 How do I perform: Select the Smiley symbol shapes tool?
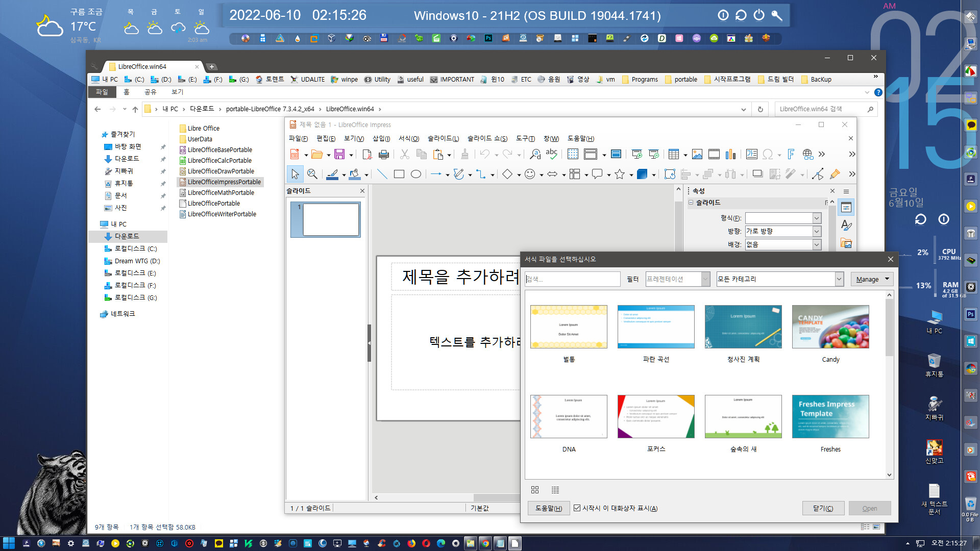pyautogui.click(x=530, y=174)
